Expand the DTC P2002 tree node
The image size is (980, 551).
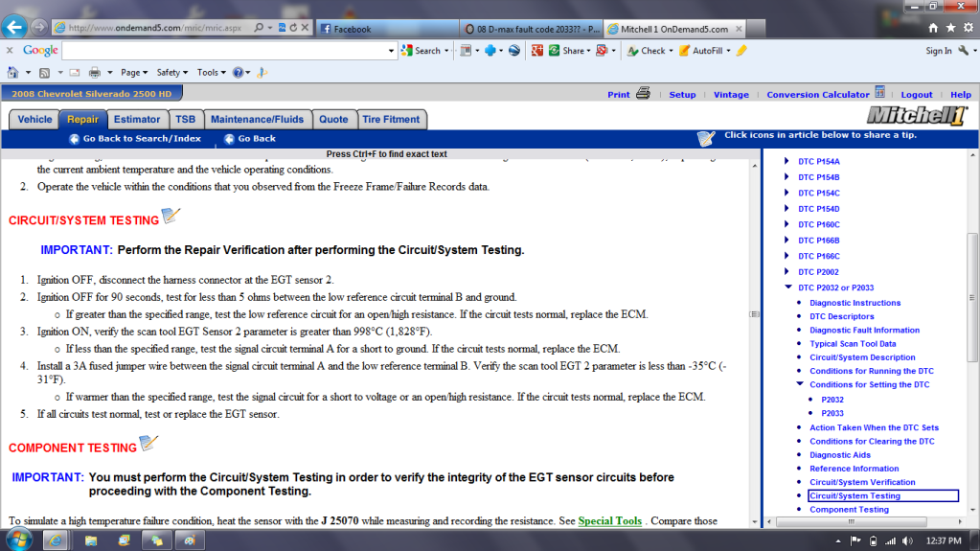(786, 271)
